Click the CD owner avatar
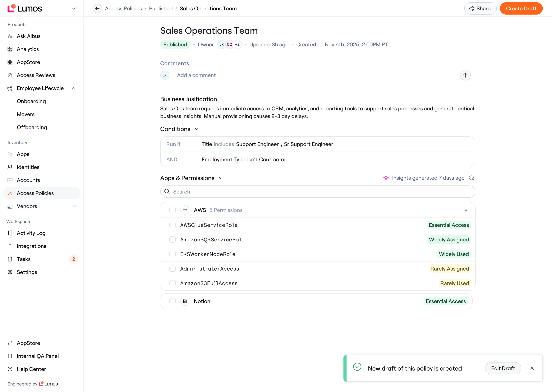The height and width of the screenshot is (392, 552). 229,45
